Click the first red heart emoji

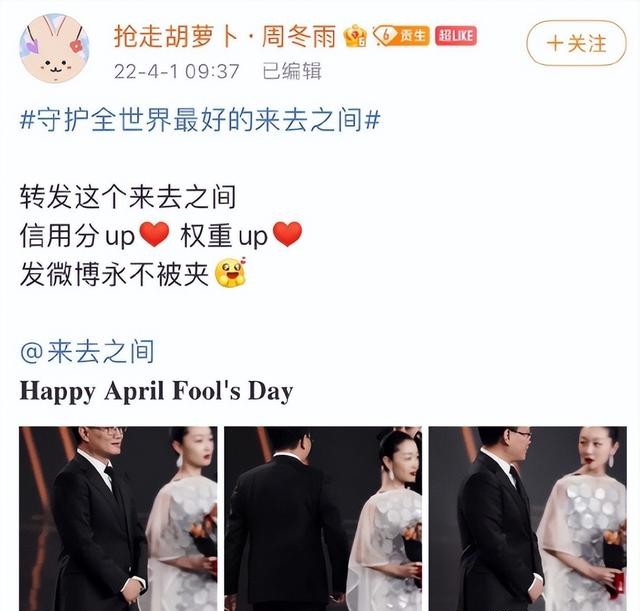pyautogui.click(x=154, y=234)
